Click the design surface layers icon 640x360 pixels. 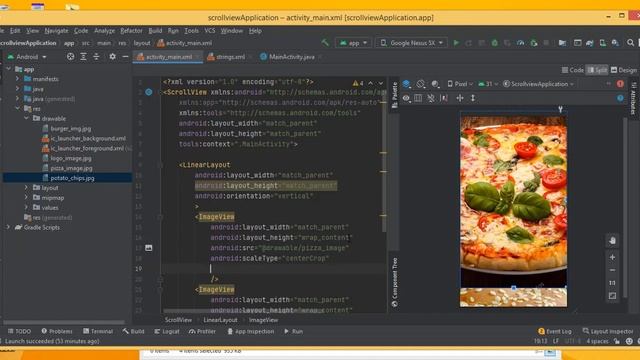407,84
